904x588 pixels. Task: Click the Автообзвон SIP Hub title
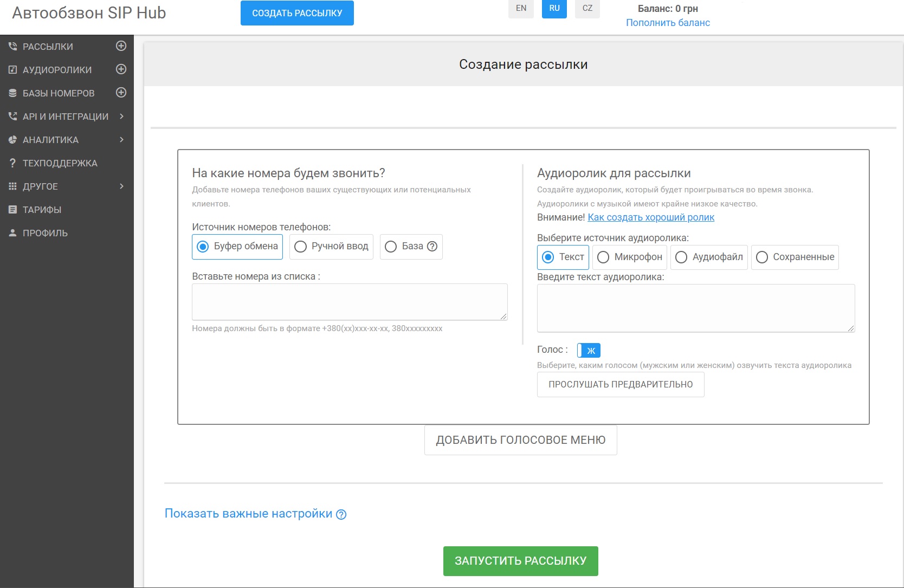pyautogui.click(x=89, y=13)
